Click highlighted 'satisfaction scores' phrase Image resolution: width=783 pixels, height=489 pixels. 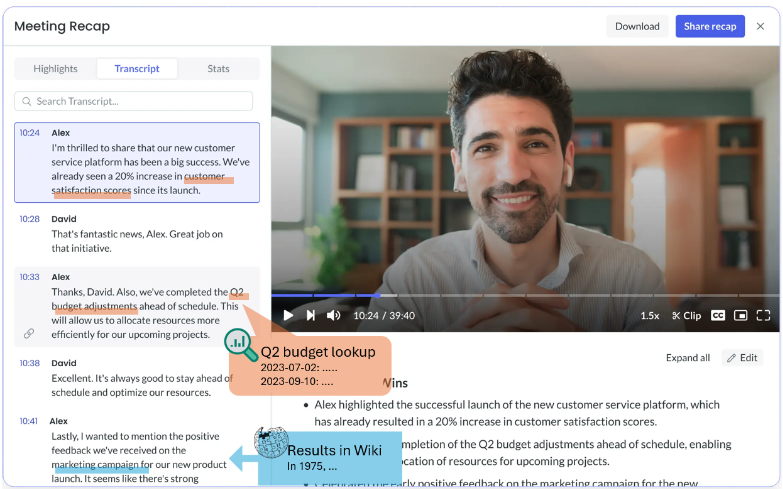[x=91, y=190]
